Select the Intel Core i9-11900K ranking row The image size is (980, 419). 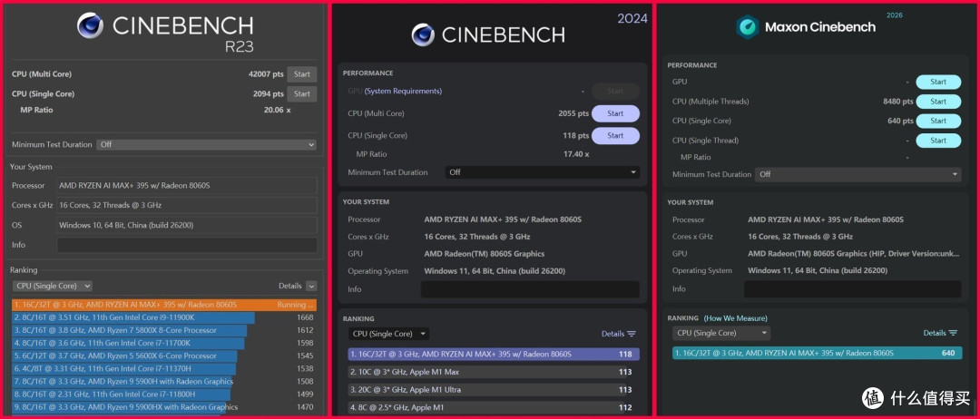click(164, 317)
